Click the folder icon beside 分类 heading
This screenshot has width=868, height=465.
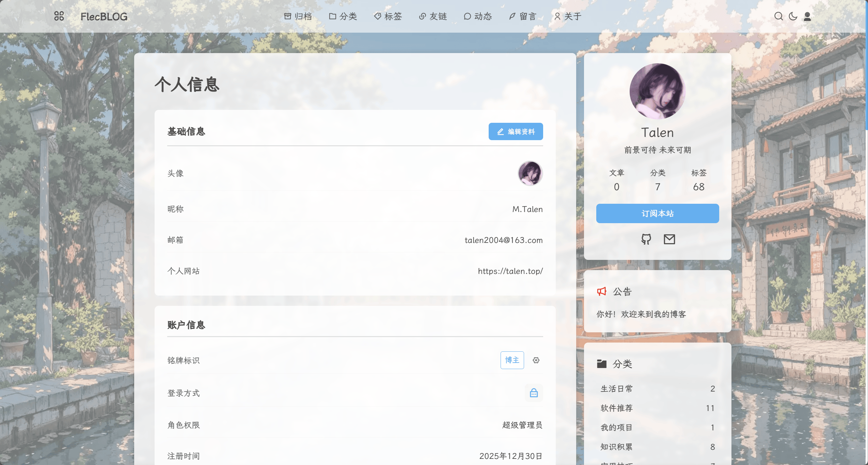[x=601, y=363]
